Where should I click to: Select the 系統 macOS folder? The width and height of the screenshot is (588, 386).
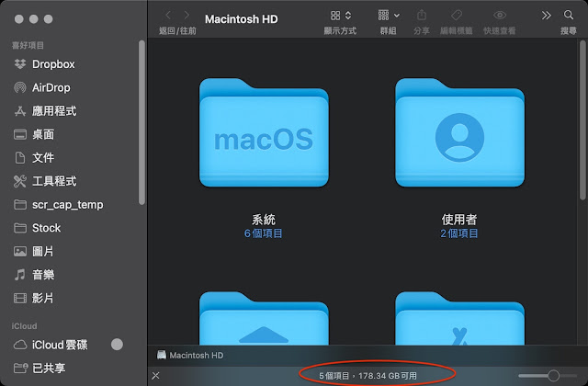(264, 132)
